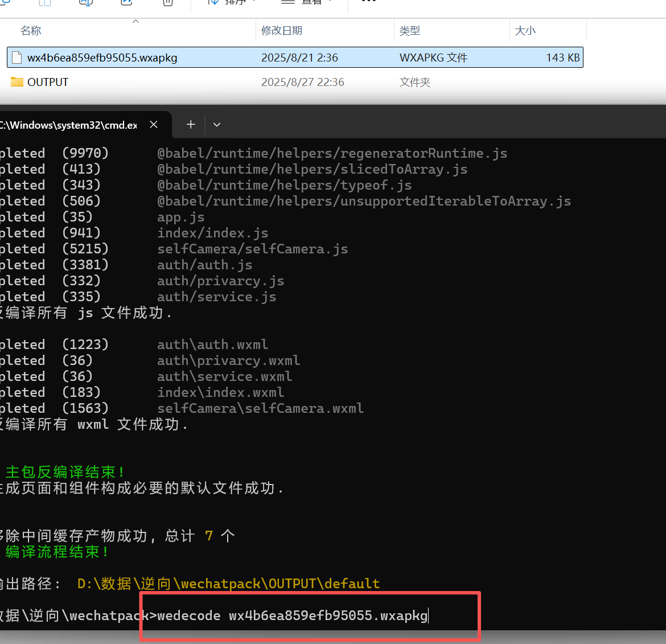Click the typeof.js path in terminal
Screen dimensions: 666x644
284,185
